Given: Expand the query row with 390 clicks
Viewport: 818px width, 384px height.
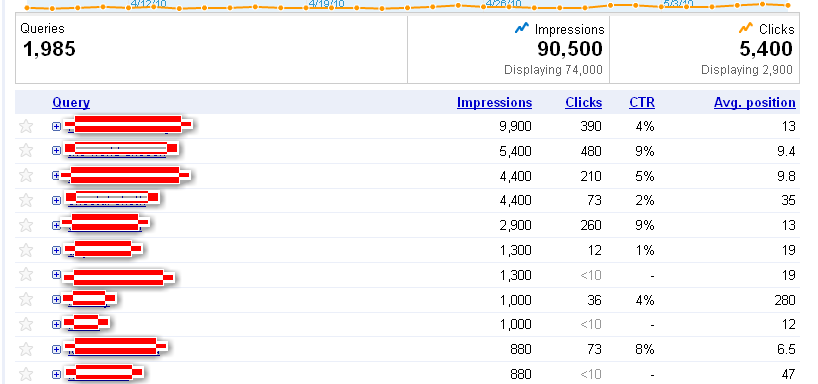Looking at the screenshot, I should (x=56, y=126).
